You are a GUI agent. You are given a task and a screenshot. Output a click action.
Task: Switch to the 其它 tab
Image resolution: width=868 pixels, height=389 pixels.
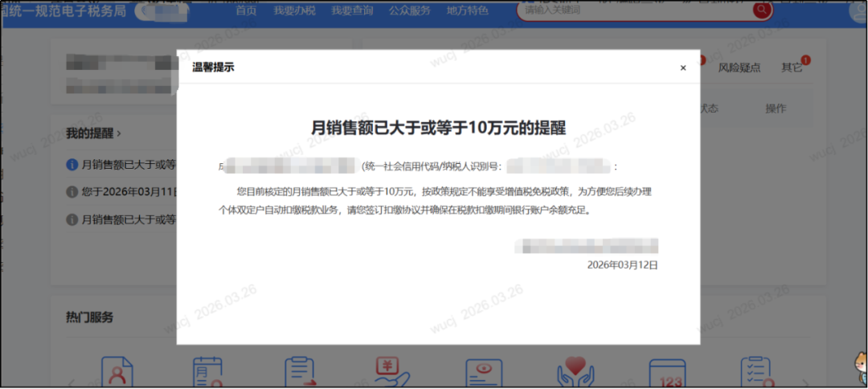(x=792, y=68)
